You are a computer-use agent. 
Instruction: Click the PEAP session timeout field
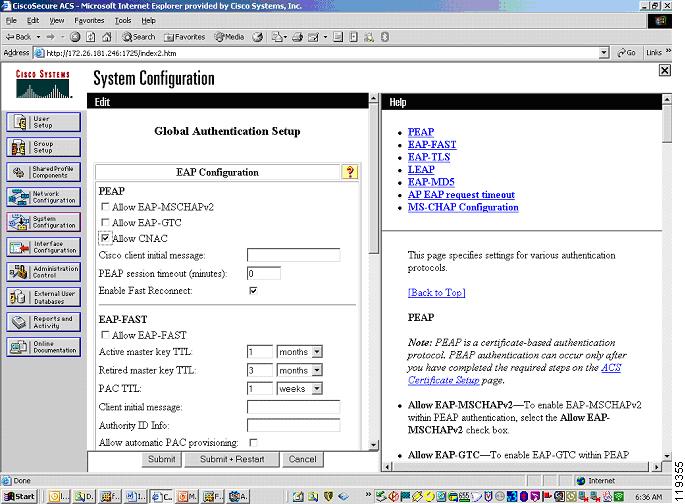coord(263,273)
